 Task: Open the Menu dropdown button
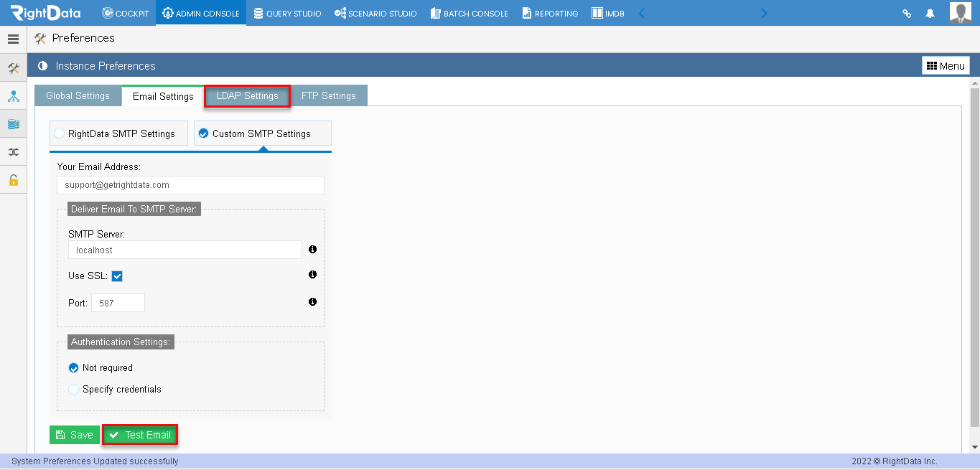[x=946, y=66]
